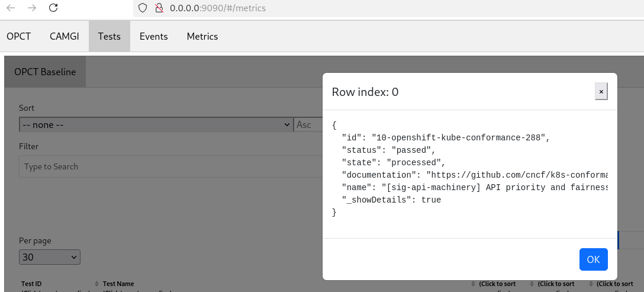
Task: Close the Row index dialog with ×
Action: (601, 92)
